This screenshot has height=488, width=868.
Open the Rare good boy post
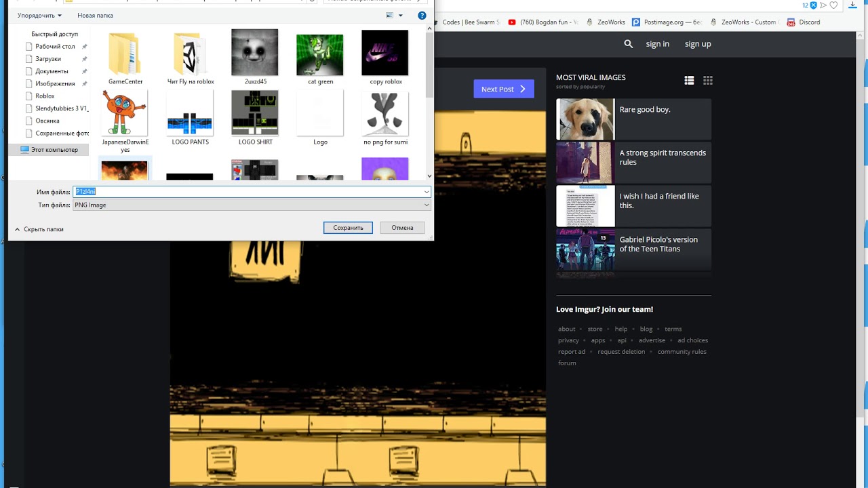[x=633, y=119]
